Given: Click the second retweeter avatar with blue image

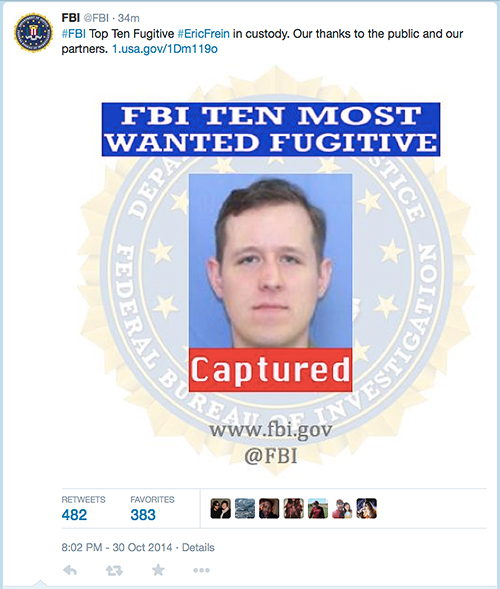Looking at the screenshot, I should pyautogui.click(x=245, y=509).
